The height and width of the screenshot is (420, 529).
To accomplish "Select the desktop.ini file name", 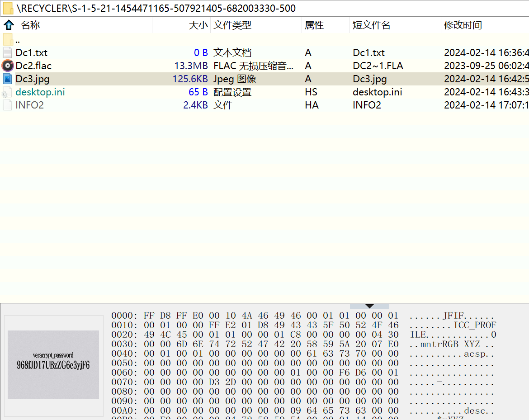I will pyautogui.click(x=40, y=92).
